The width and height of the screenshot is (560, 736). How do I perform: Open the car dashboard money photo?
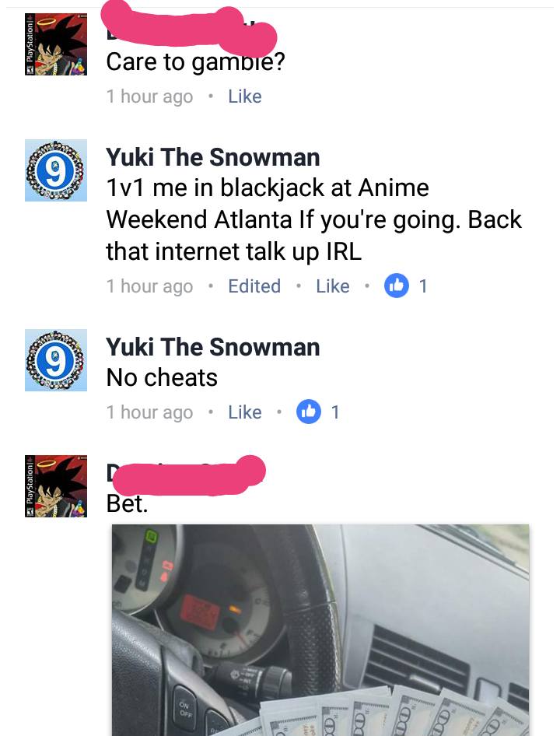click(x=320, y=630)
